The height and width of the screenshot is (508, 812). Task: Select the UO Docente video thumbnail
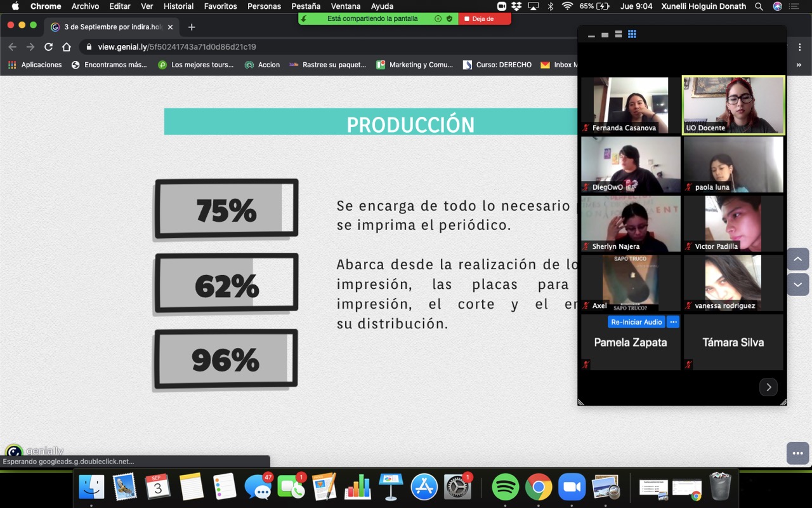click(x=733, y=105)
